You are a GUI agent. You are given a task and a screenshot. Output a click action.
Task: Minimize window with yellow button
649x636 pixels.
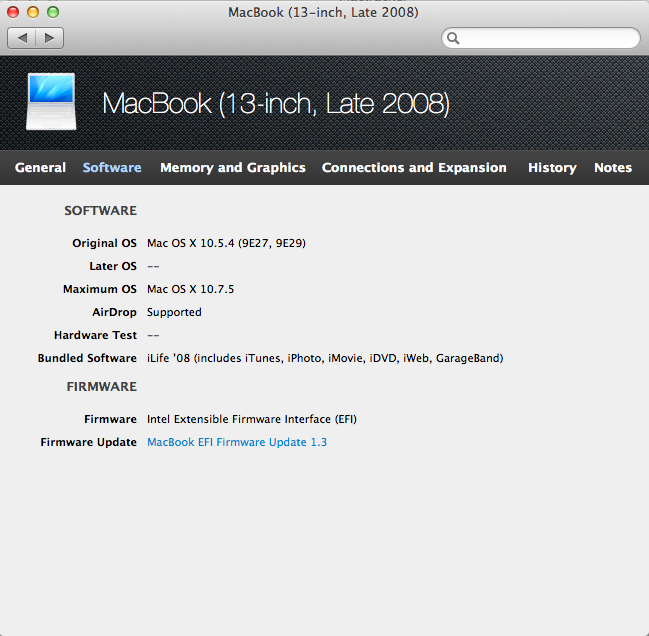[33, 12]
